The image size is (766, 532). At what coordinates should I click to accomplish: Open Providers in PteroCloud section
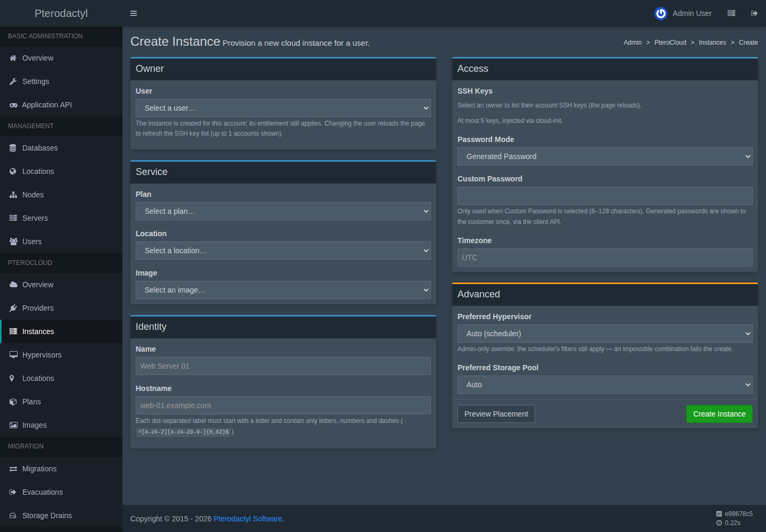point(61,308)
